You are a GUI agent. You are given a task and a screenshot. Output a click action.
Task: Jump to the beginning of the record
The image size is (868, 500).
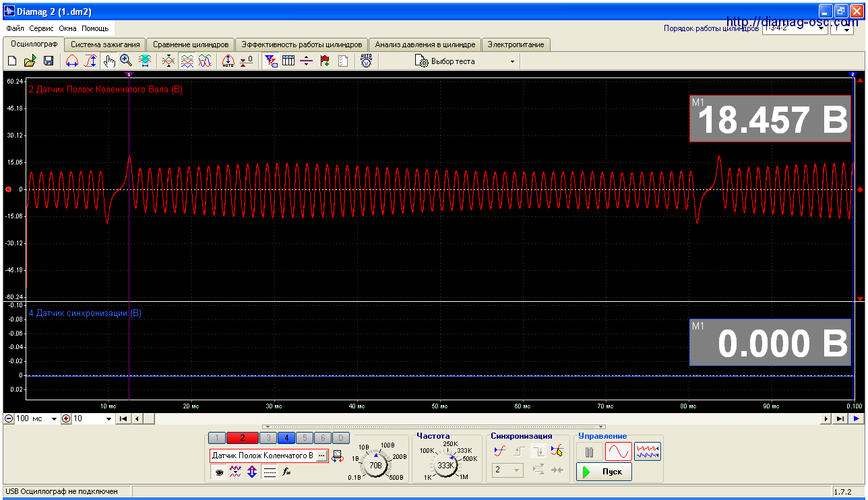(x=123, y=418)
